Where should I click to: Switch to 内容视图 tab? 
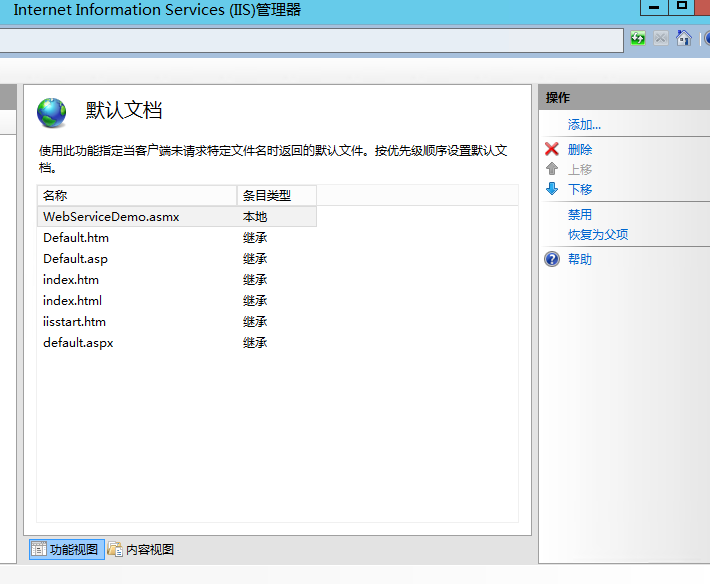pos(141,549)
